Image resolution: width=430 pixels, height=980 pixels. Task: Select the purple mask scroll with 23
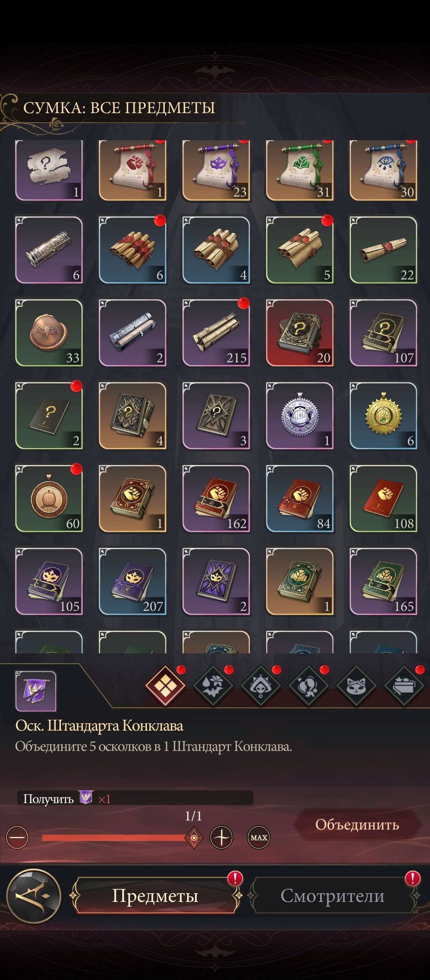click(216, 170)
